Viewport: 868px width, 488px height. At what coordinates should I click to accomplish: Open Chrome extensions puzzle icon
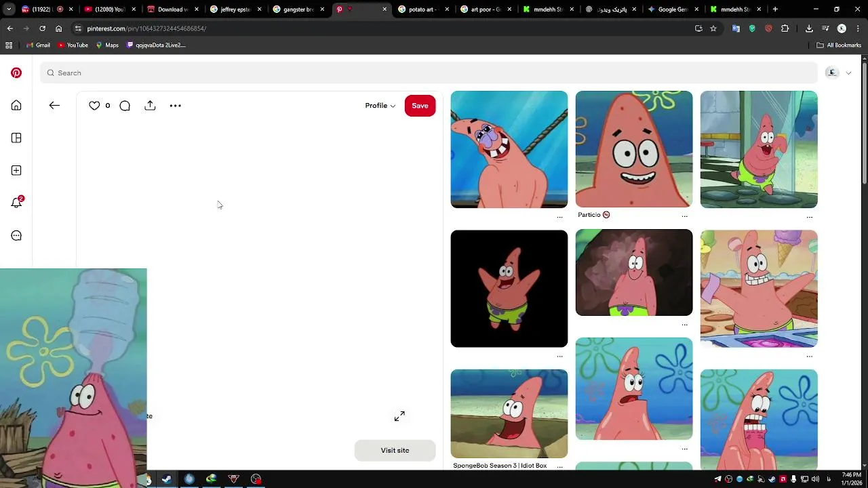[x=785, y=28]
